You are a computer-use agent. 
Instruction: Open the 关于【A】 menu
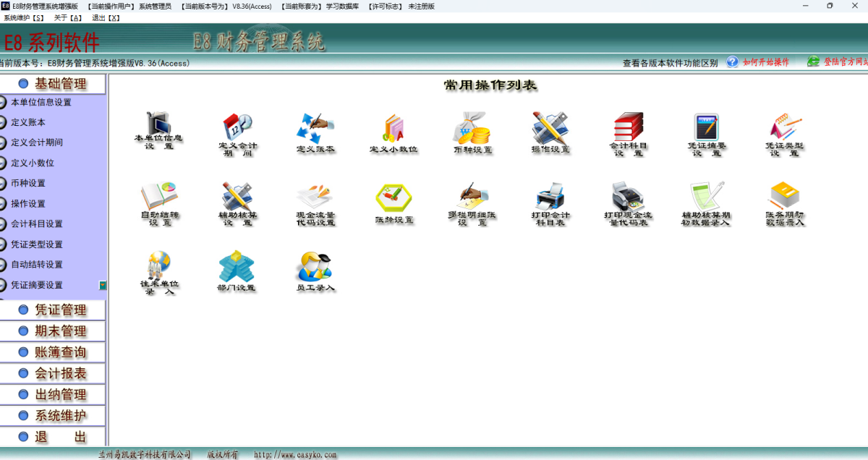point(68,17)
